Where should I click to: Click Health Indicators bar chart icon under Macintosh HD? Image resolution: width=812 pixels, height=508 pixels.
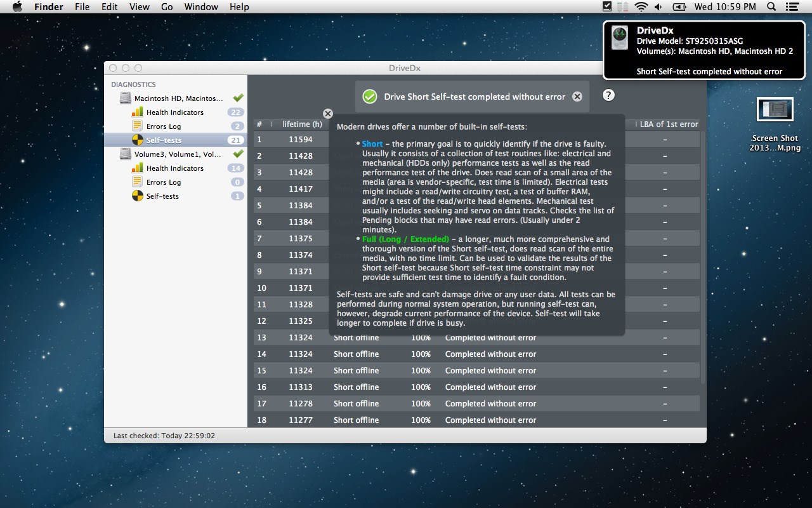point(137,112)
